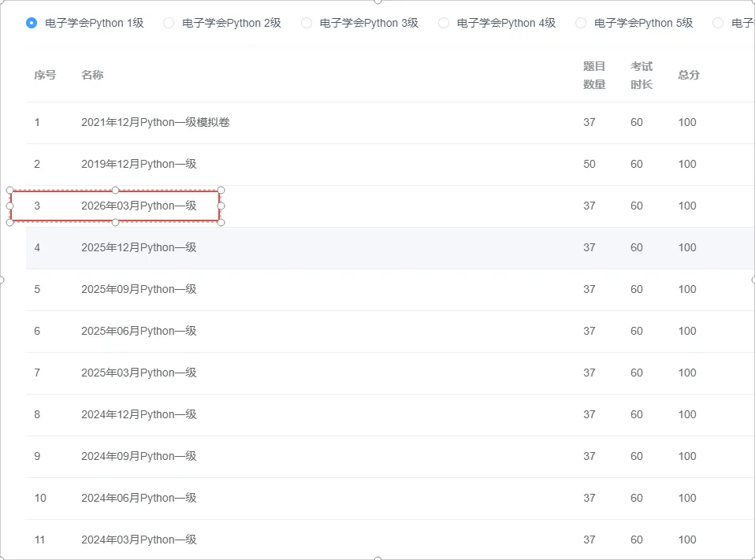Click question count 37 in 2025年06月 row
This screenshot has height=560, width=755.
589,331
